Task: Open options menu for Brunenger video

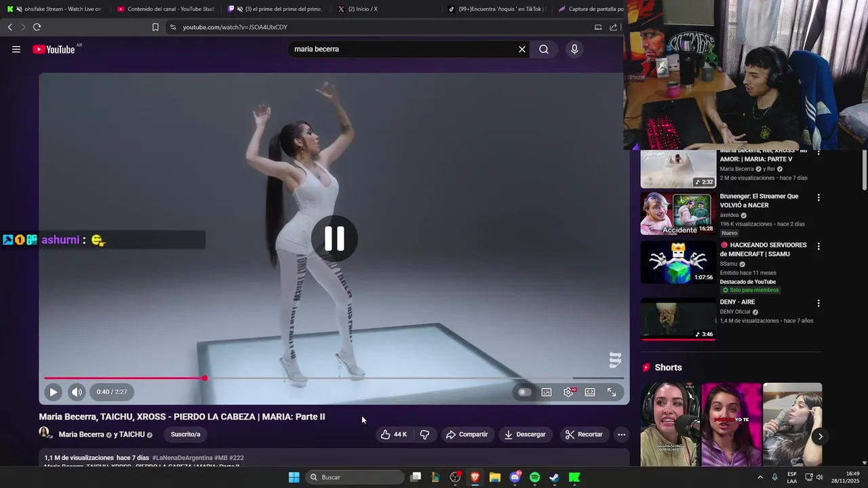Action: click(x=818, y=197)
